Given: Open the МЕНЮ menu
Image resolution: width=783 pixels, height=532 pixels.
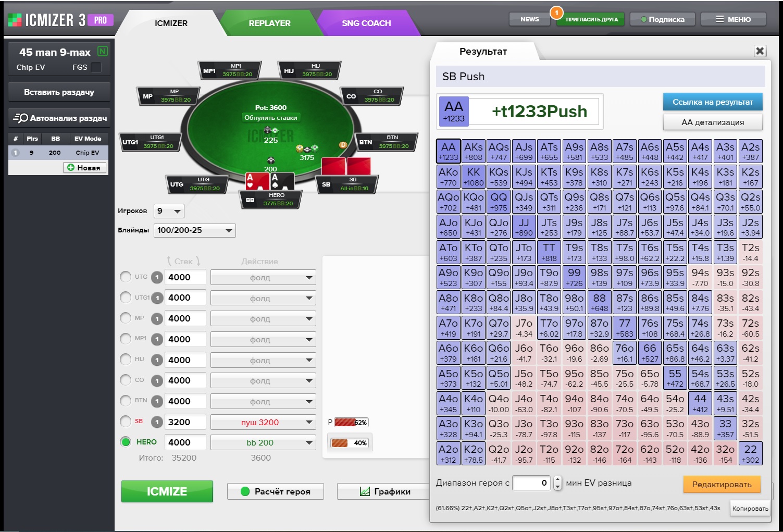Looking at the screenshot, I should click(733, 19).
